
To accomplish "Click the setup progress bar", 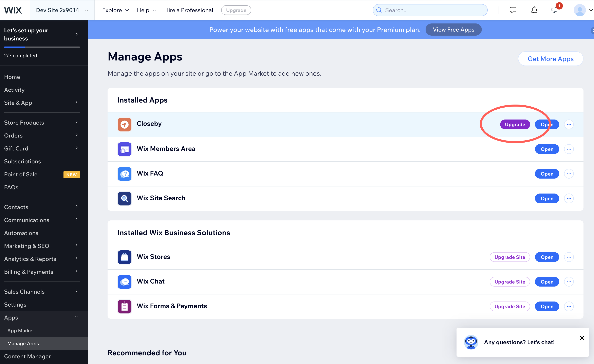I will click(x=42, y=47).
